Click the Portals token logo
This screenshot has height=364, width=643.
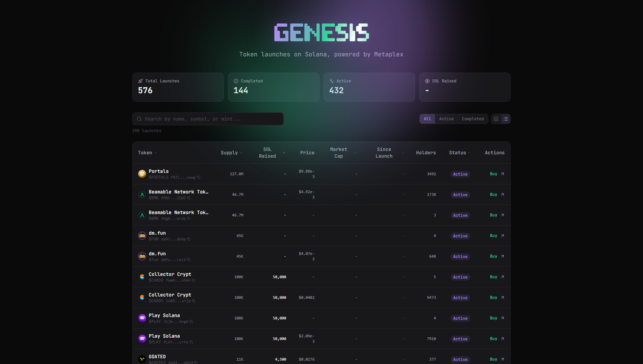pyautogui.click(x=142, y=174)
